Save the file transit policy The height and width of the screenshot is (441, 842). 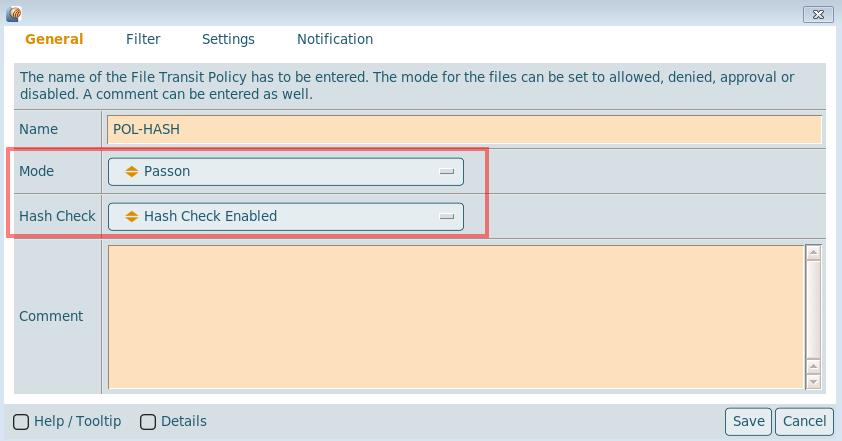point(748,421)
